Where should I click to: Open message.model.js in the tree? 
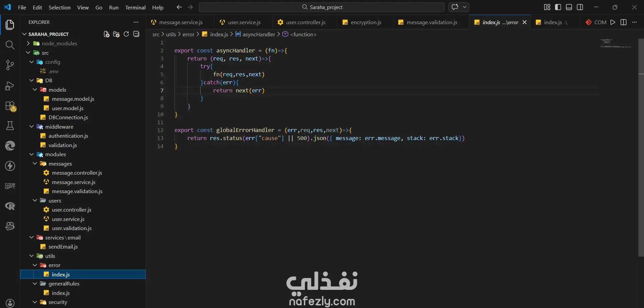[x=73, y=99]
